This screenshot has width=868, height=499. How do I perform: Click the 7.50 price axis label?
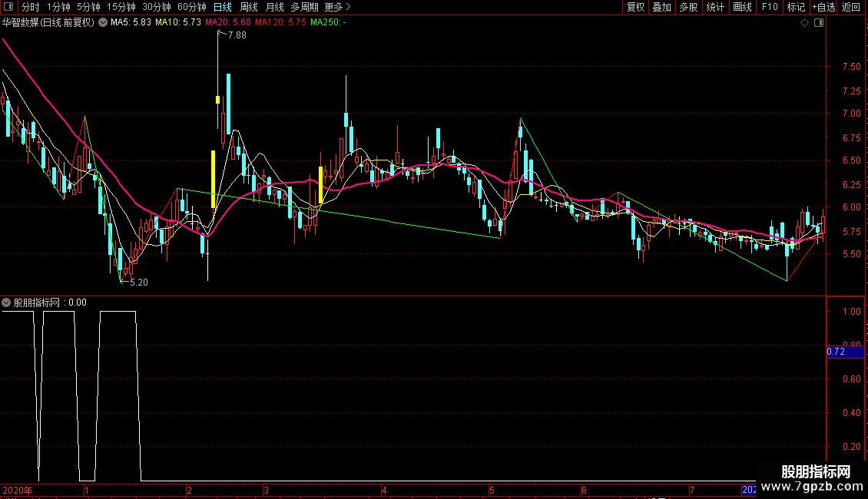click(x=851, y=66)
